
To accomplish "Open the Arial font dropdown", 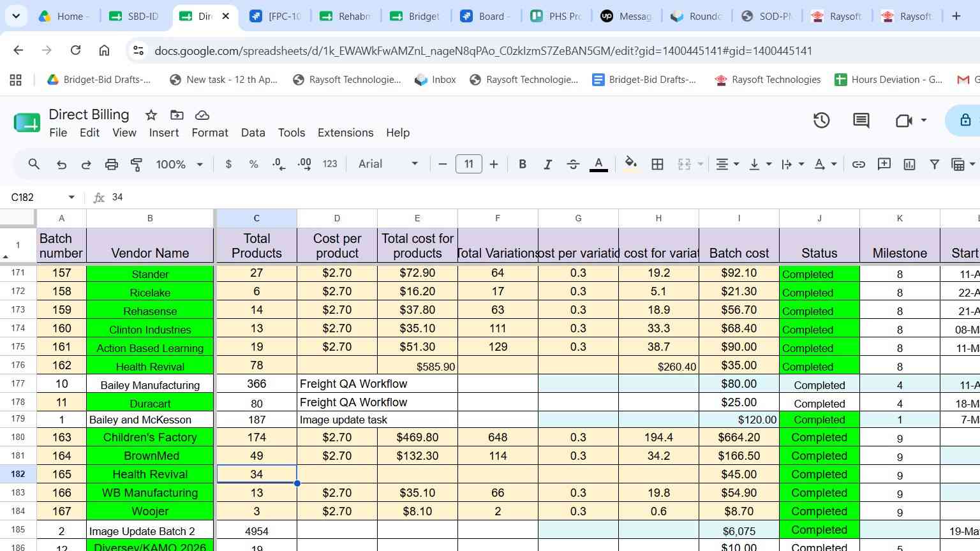I will [388, 164].
